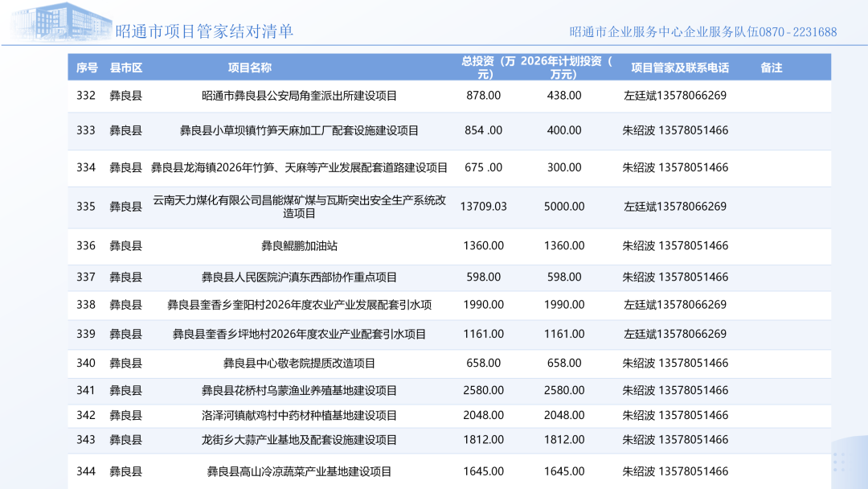This screenshot has width=868, height=489.
Task: Select row number 339
Action: [86, 334]
